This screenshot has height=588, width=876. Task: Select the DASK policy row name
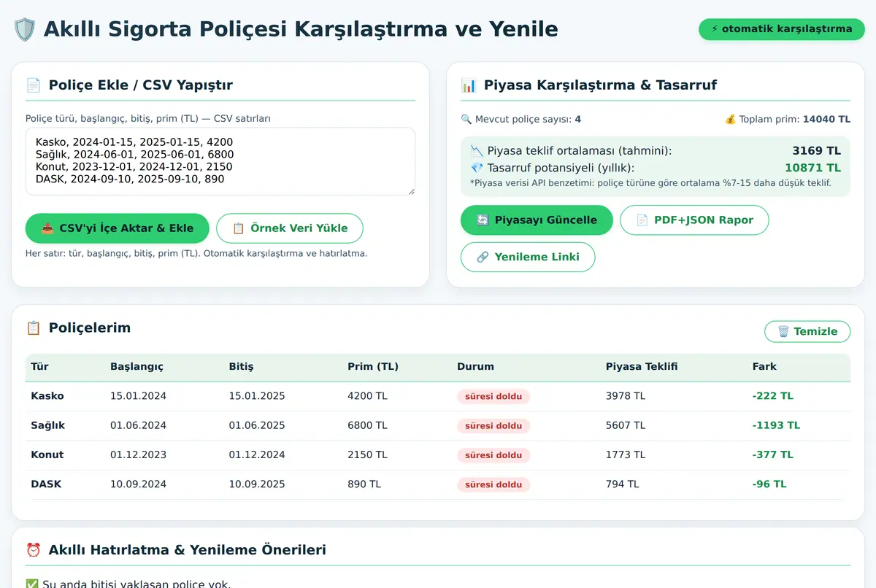pyautogui.click(x=46, y=484)
